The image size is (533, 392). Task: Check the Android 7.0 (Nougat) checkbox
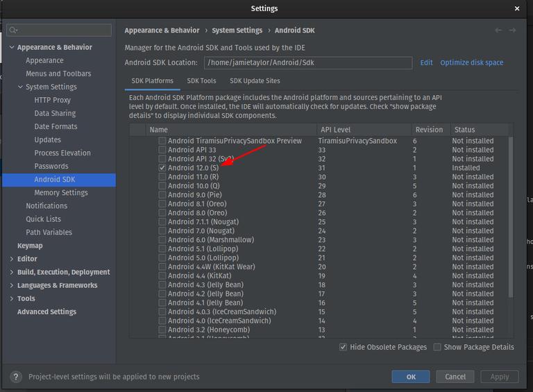[162, 230]
